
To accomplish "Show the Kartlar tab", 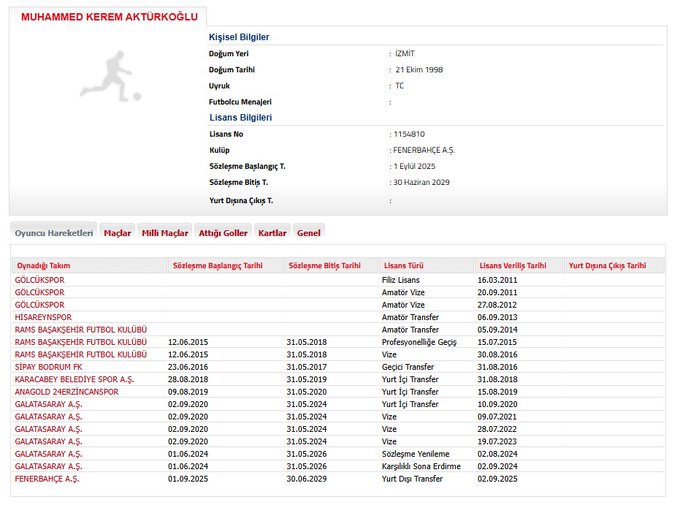I will point(272,232).
